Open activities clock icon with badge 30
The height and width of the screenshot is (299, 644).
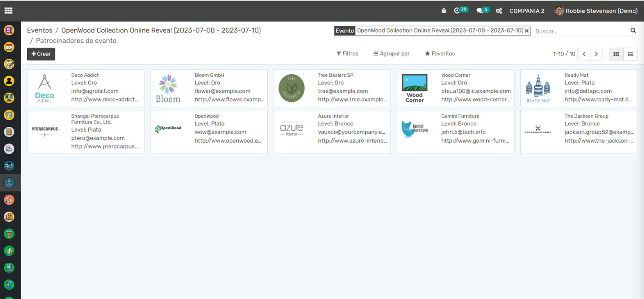[x=457, y=11]
